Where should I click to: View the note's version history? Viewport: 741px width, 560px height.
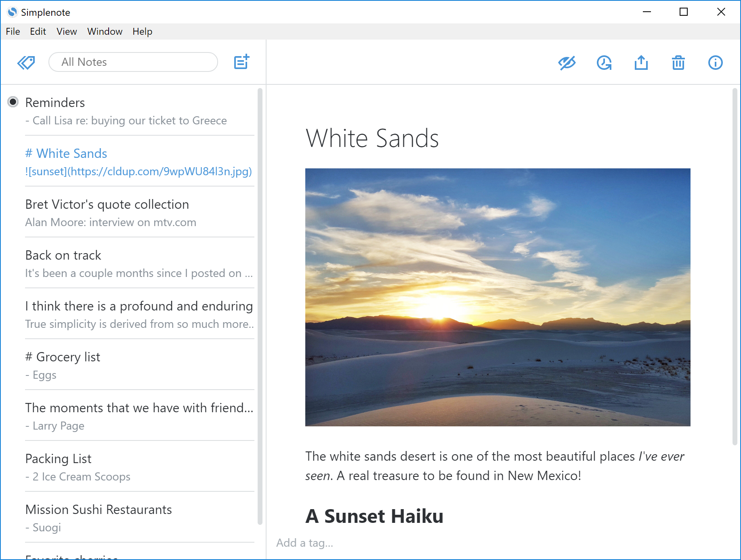[x=603, y=63]
